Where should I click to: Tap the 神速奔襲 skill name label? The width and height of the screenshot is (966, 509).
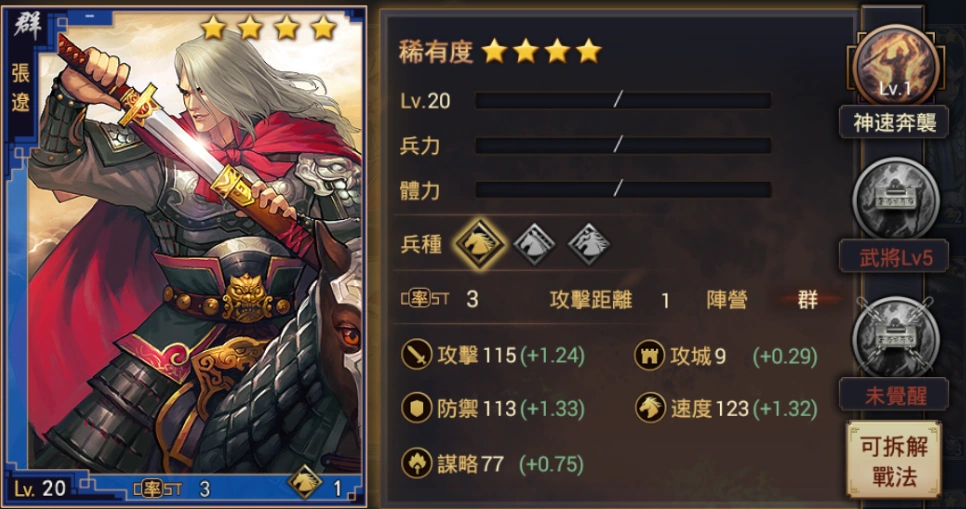click(x=894, y=123)
